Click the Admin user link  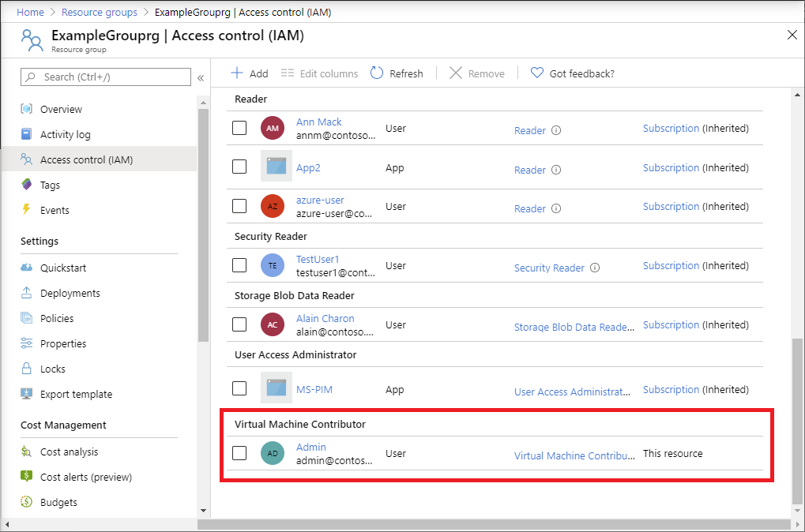310,447
